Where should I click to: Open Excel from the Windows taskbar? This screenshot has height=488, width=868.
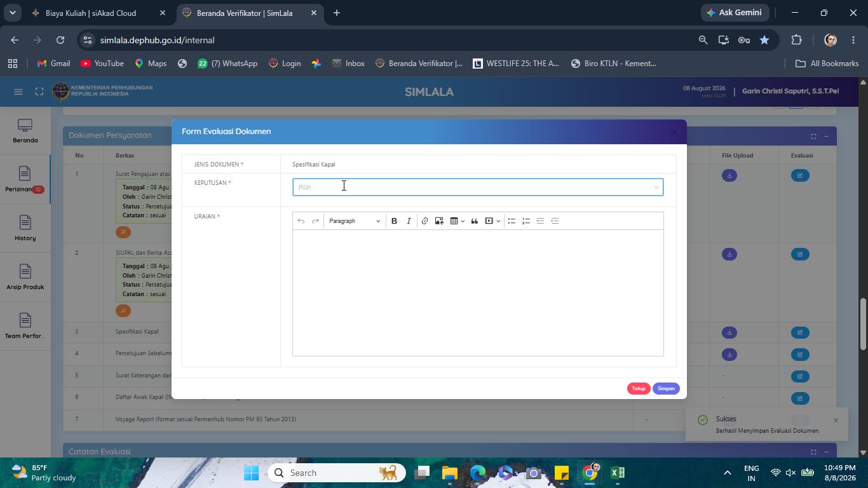(618, 473)
